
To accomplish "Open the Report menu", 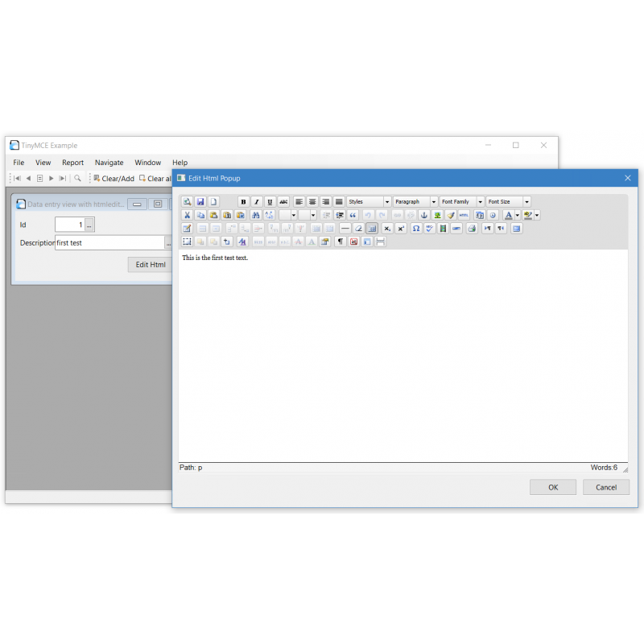I will click(72, 162).
